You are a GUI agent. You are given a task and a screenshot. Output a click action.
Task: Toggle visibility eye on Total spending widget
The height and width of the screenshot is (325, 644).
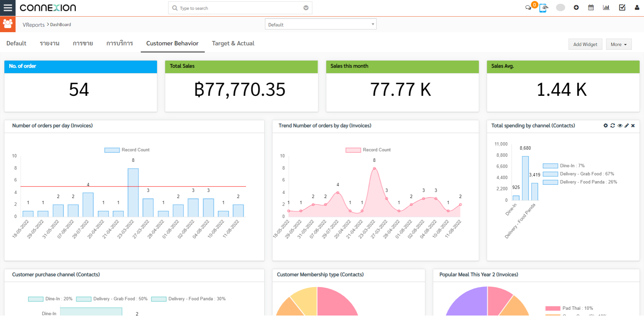pyautogui.click(x=620, y=126)
